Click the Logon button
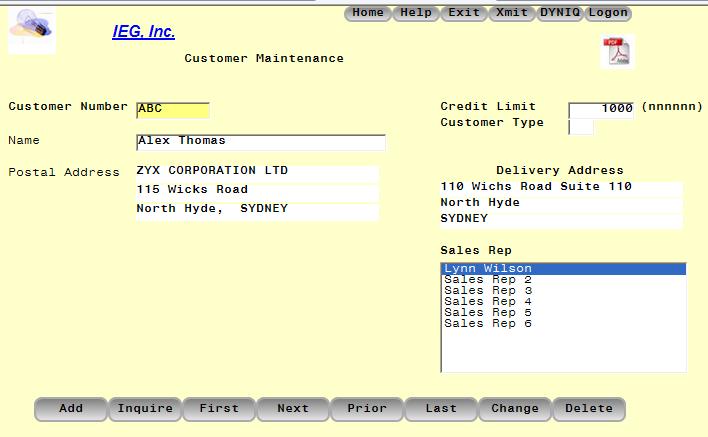Viewport: 708px width, 437px height. click(x=608, y=13)
